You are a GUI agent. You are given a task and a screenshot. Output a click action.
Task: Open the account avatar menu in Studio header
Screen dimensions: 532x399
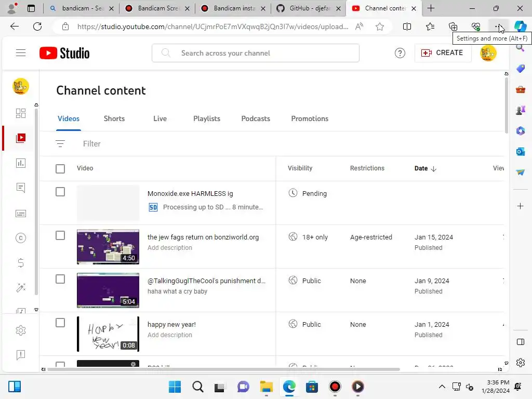click(488, 53)
